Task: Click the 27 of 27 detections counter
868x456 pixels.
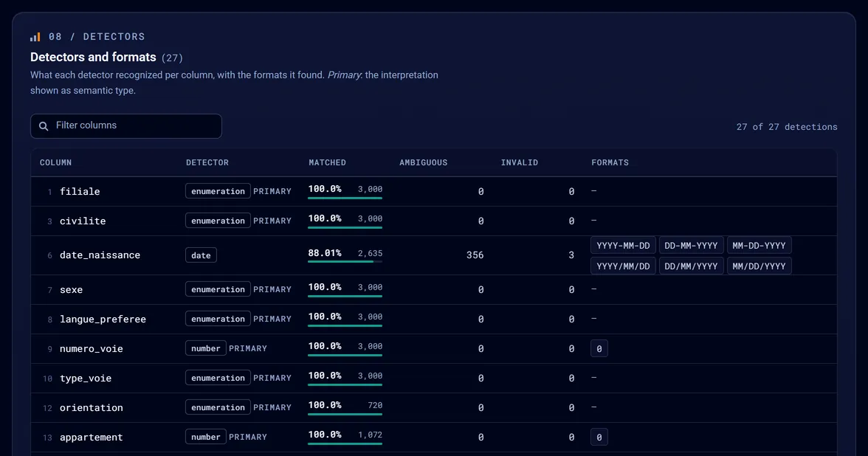Action: (x=787, y=127)
